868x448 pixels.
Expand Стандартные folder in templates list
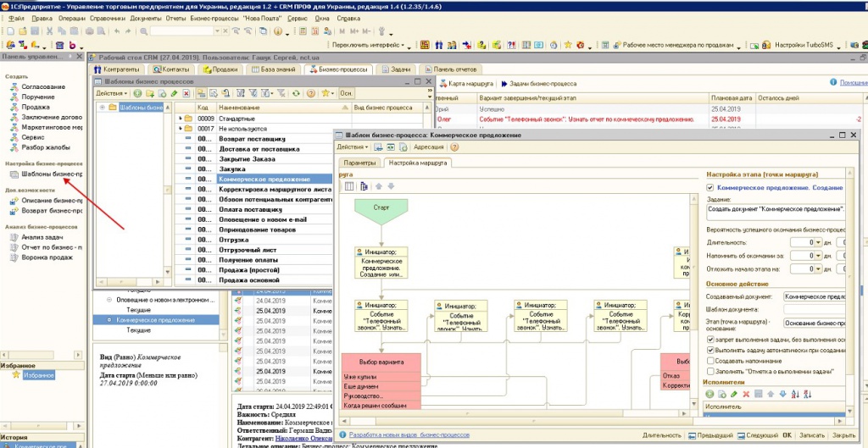(x=181, y=119)
